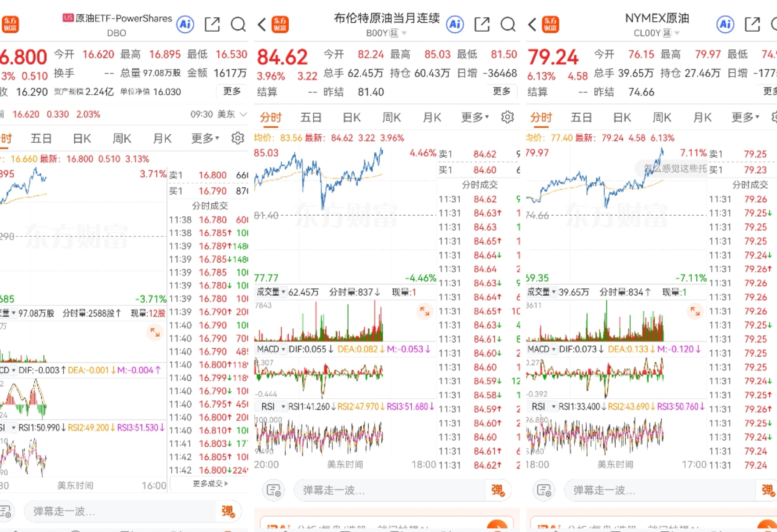Open chart settings gear on the Brent panel

507,117
